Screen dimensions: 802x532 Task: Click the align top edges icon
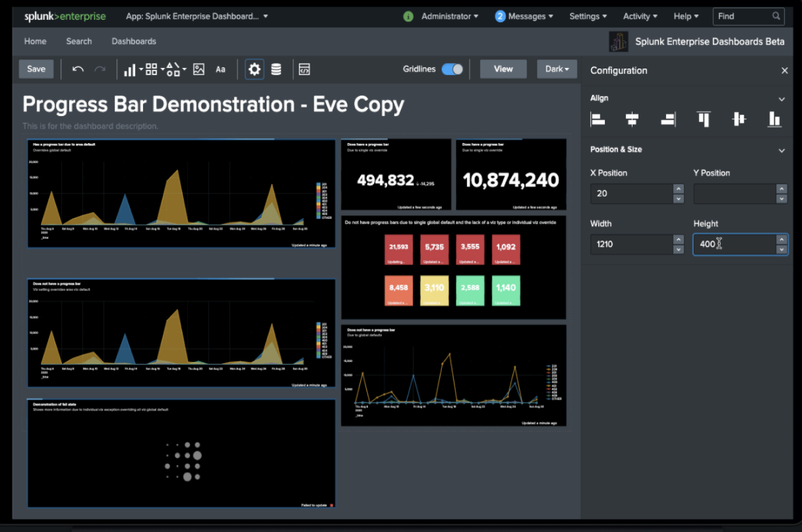[x=703, y=119]
